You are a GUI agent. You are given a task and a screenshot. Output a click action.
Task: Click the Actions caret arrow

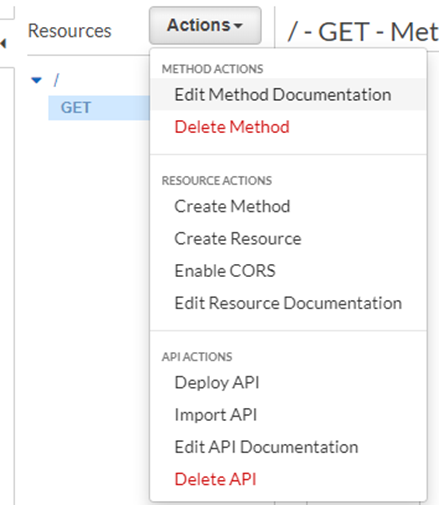(x=238, y=26)
